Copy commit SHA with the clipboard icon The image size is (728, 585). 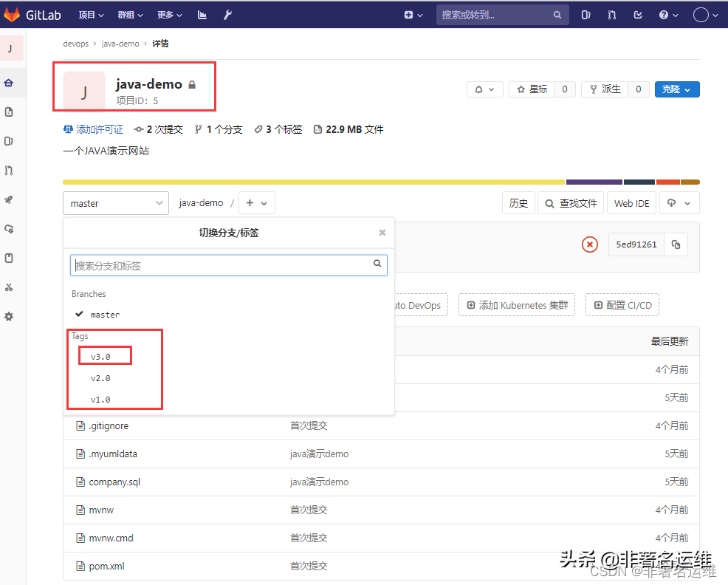[x=676, y=244]
